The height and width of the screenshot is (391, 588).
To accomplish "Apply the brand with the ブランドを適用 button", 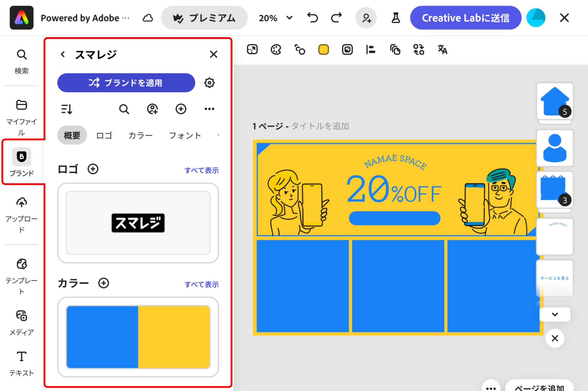I will point(126,83).
